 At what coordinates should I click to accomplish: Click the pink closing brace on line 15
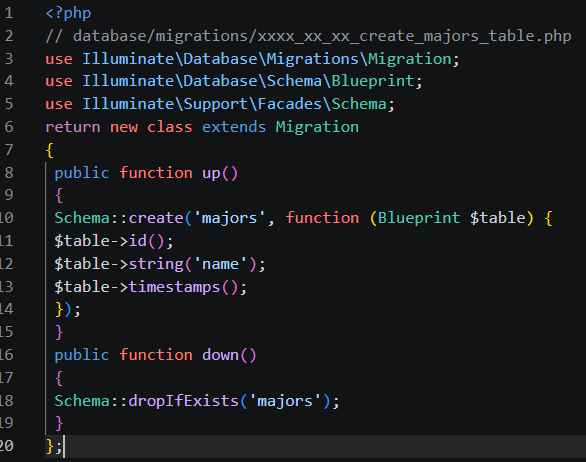[x=59, y=332]
